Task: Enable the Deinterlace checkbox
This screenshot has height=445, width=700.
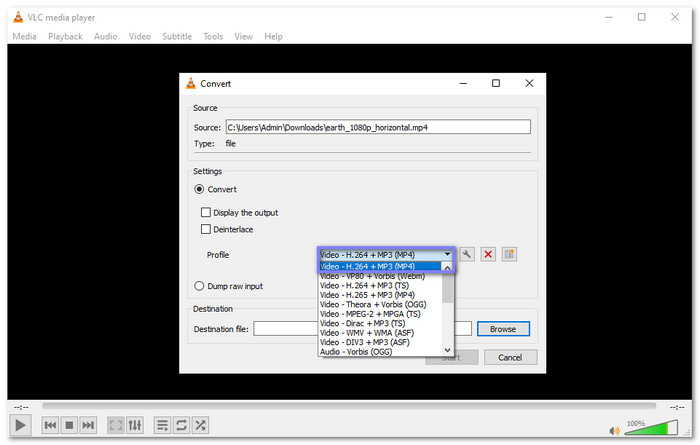Action: coord(206,229)
